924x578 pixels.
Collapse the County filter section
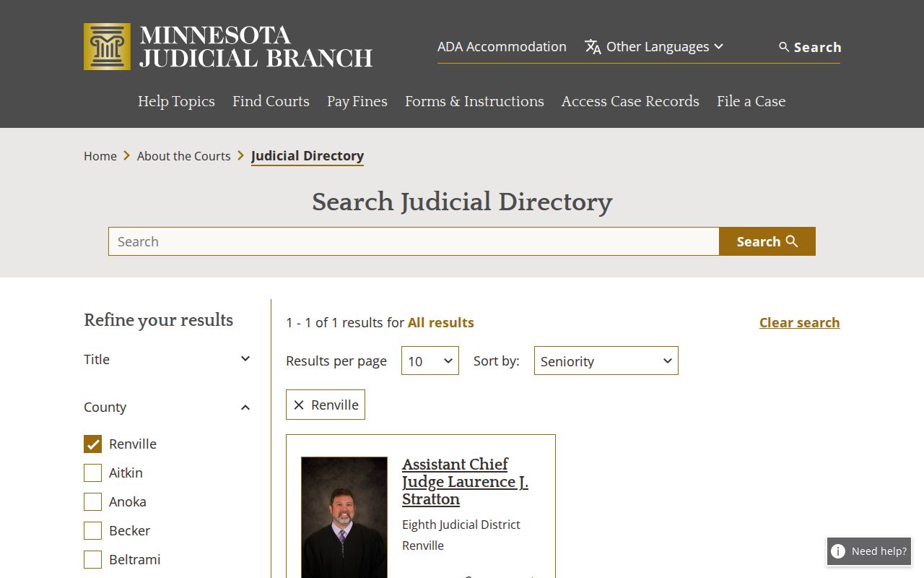[167, 407]
